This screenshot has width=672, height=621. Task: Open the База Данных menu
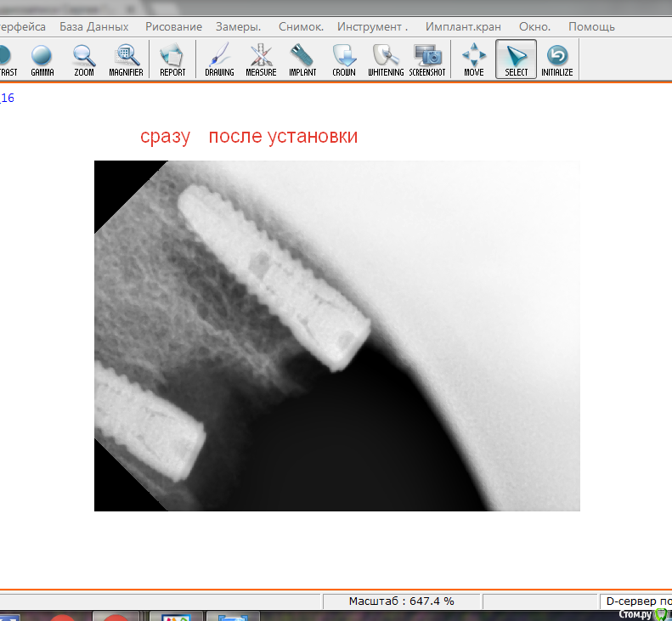click(94, 27)
